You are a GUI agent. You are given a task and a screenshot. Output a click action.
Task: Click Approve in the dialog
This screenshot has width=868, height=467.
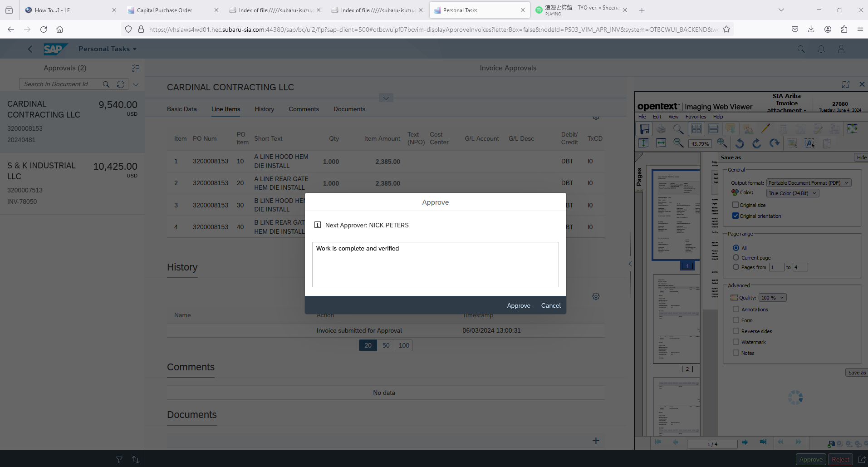click(x=518, y=306)
